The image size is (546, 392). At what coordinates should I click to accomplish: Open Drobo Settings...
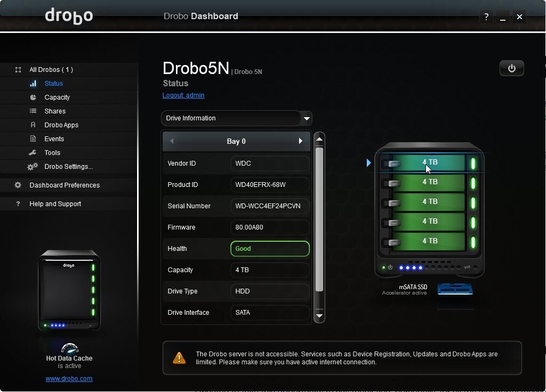point(69,167)
